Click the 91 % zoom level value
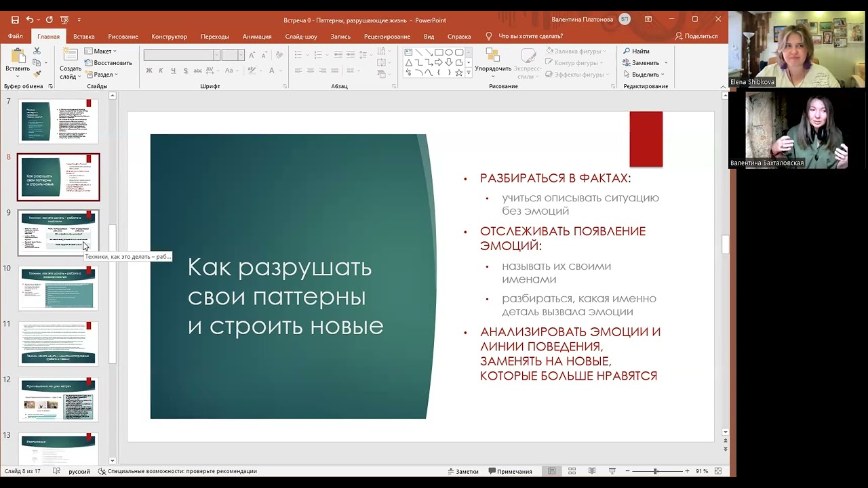Screen dimensions: 868x488 pyautogui.click(x=702, y=471)
